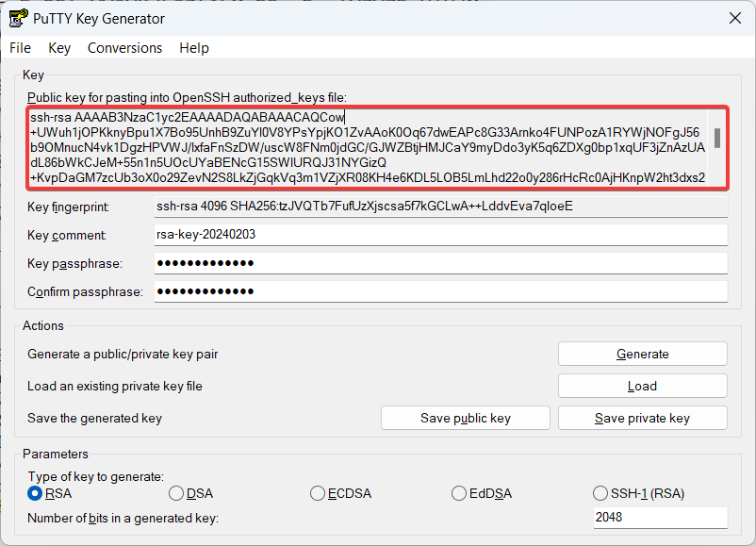Image resolution: width=756 pixels, height=546 pixels.
Task: Click Save public key button
Action: (466, 418)
